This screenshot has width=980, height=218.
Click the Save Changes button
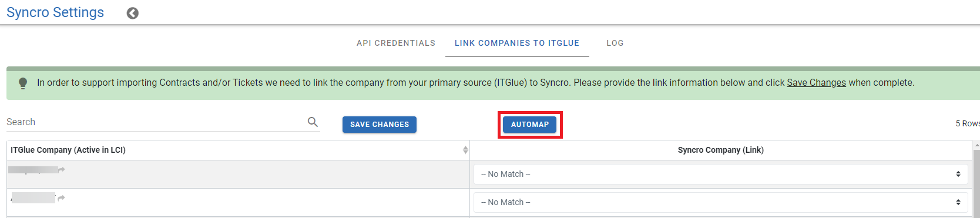point(380,125)
